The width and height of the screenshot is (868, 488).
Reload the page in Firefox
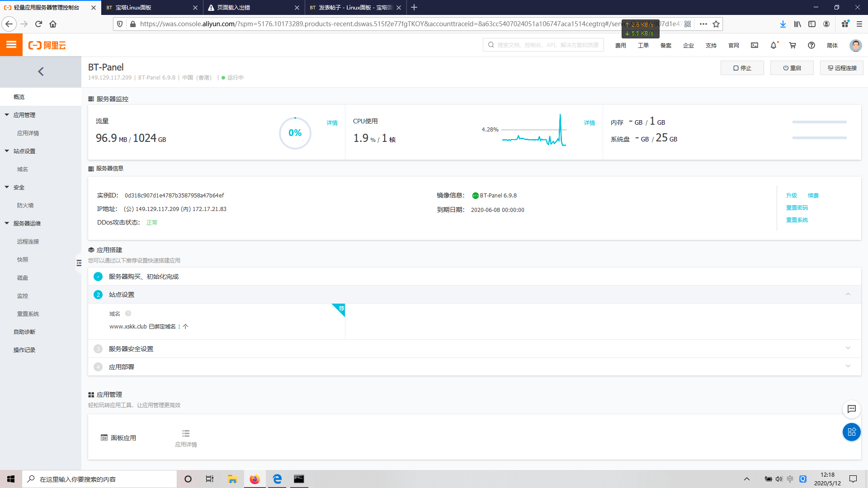[x=38, y=24]
